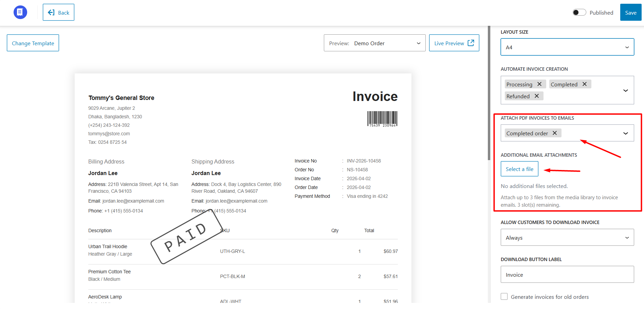This screenshot has width=644, height=309.
Task: Click the Tax: 0254 8725 54 line
Action: coord(107,142)
